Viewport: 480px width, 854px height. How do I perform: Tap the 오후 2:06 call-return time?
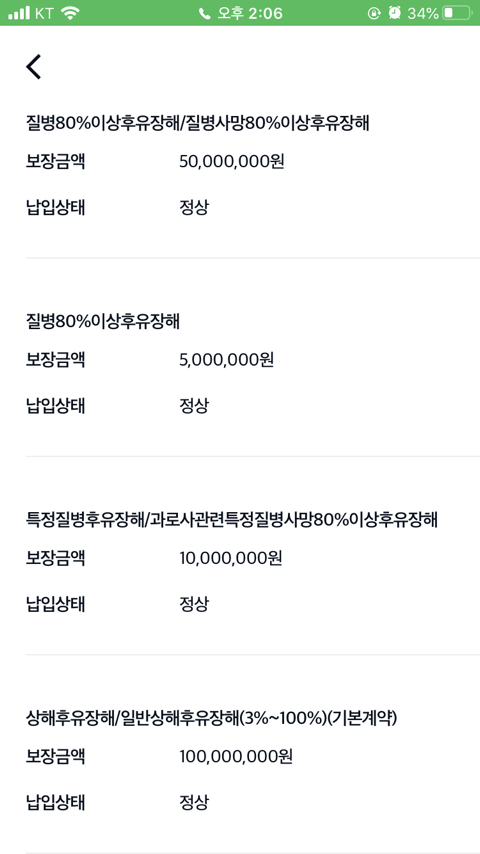click(x=250, y=14)
